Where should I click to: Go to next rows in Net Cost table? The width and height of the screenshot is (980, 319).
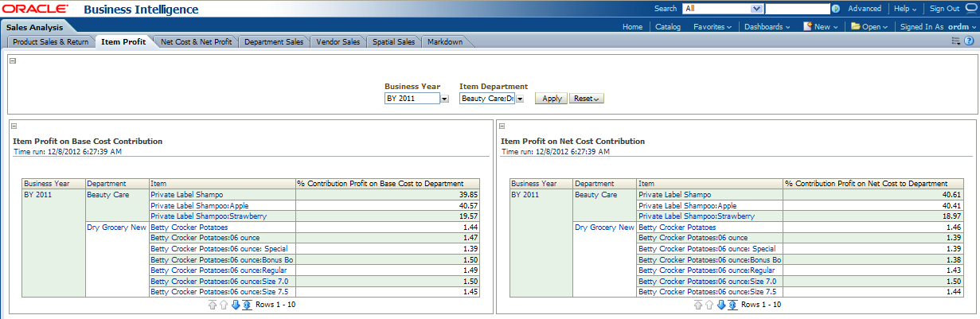[x=721, y=305]
